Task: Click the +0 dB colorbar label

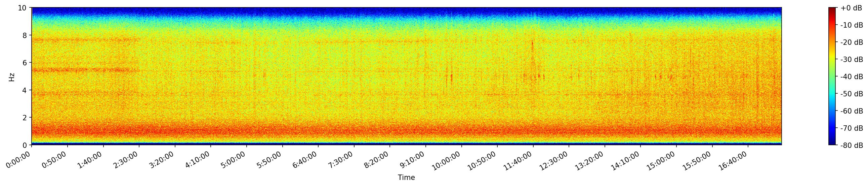Action: [851, 8]
